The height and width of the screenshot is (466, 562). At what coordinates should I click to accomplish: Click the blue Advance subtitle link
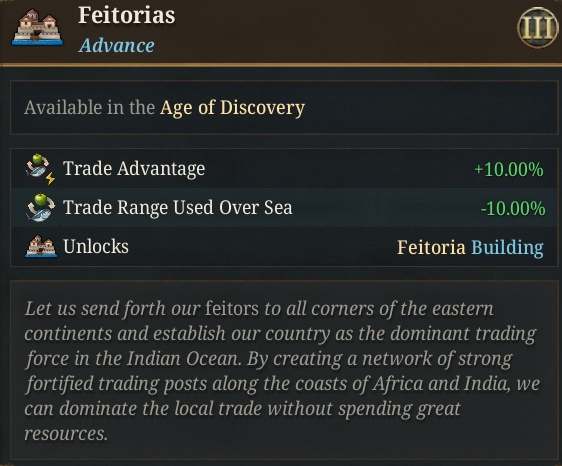click(116, 46)
